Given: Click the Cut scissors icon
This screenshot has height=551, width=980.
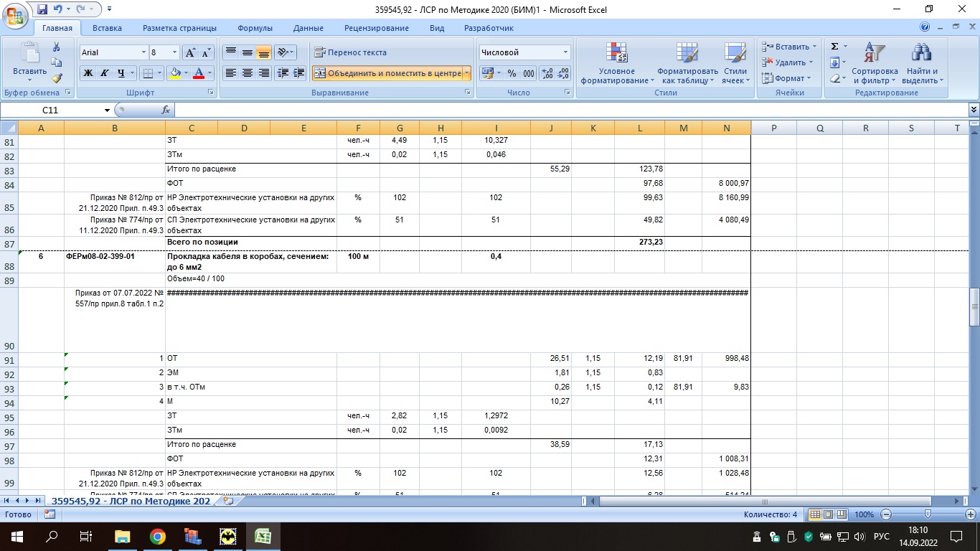Looking at the screenshot, I should coord(57,47).
